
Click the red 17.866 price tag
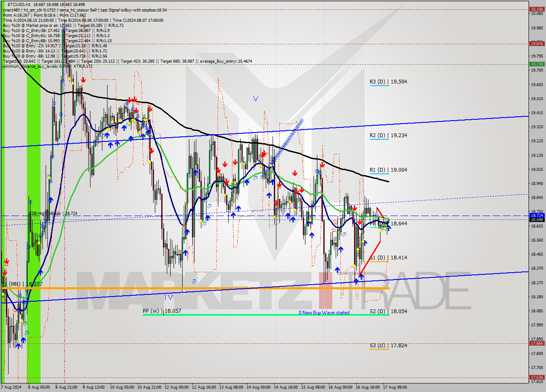pos(536,343)
